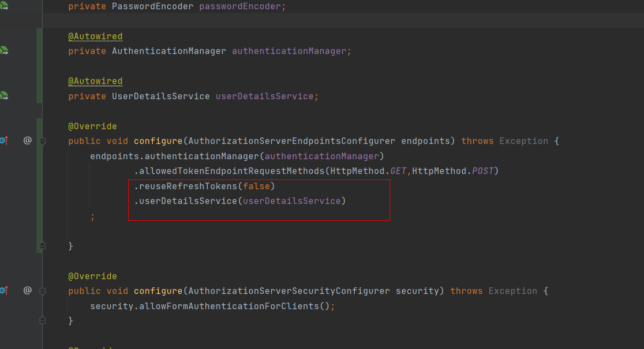Click the PasswordEncoder type name
The width and height of the screenshot is (644, 349).
pyautogui.click(x=152, y=6)
